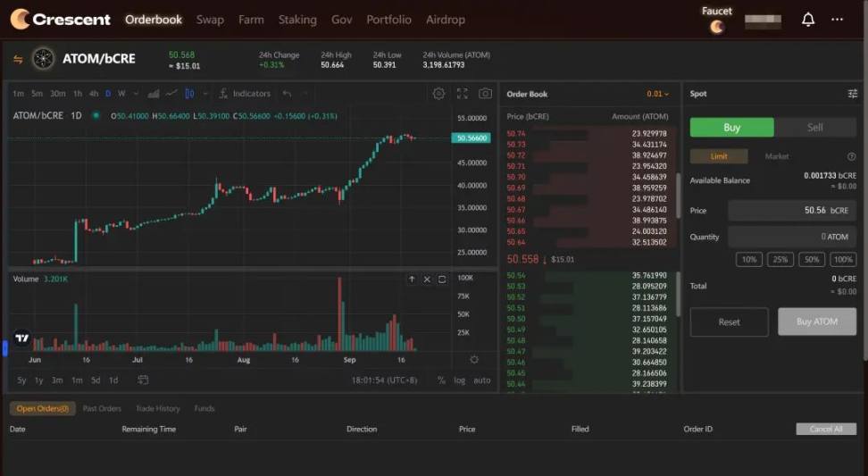Switch to Trade History tab
The image size is (868, 476).
click(x=157, y=408)
